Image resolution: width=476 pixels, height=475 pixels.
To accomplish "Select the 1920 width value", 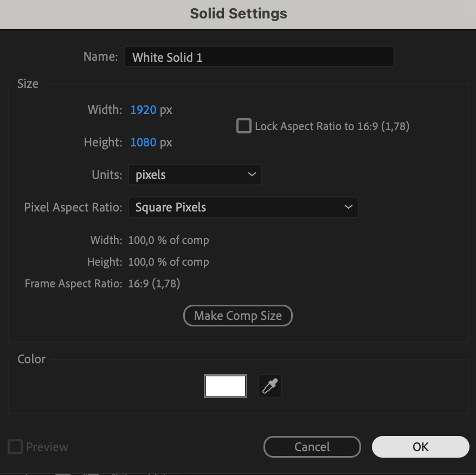I will pyautogui.click(x=143, y=110).
